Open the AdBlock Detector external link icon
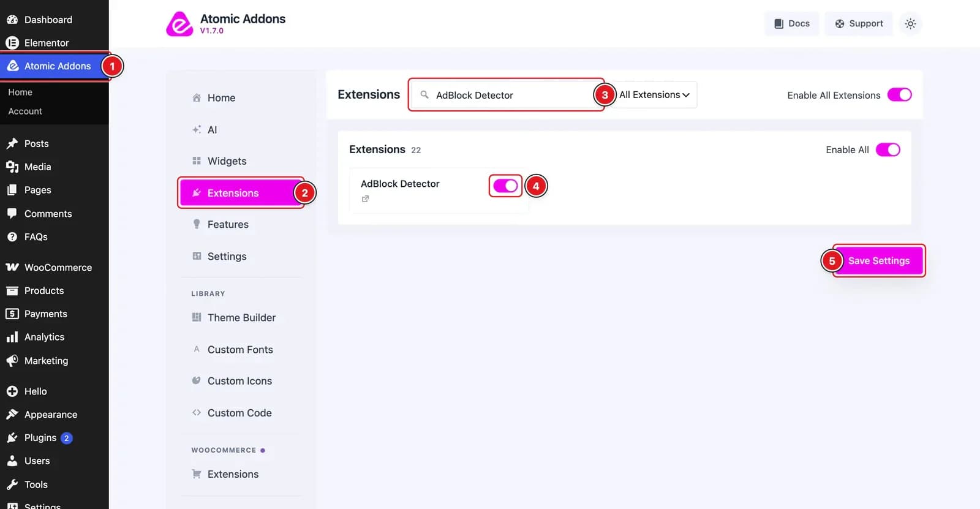The image size is (980, 509). 365,199
